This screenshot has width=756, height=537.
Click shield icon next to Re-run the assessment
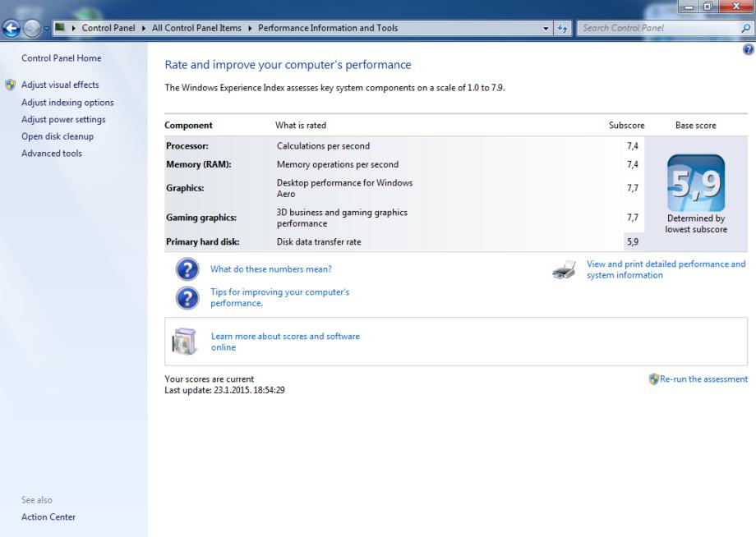[x=654, y=379]
